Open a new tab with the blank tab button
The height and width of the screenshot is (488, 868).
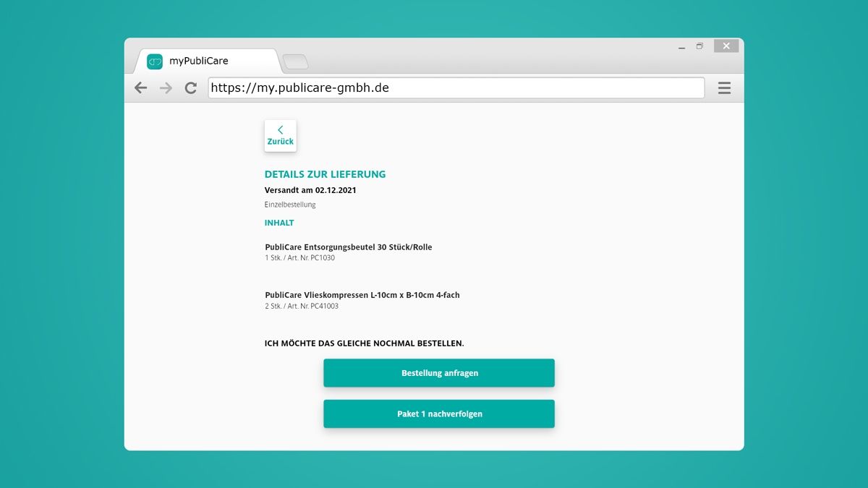point(295,62)
